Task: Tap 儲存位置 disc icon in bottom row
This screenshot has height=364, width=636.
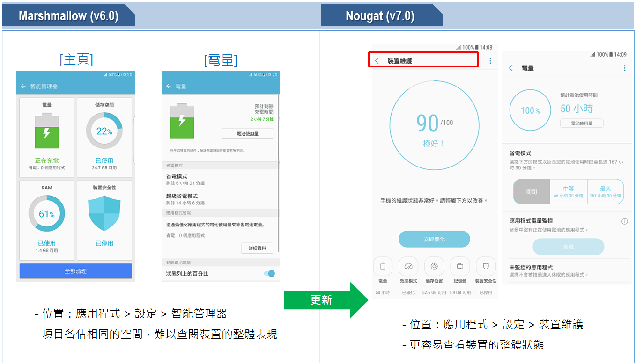Action: [434, 266]
